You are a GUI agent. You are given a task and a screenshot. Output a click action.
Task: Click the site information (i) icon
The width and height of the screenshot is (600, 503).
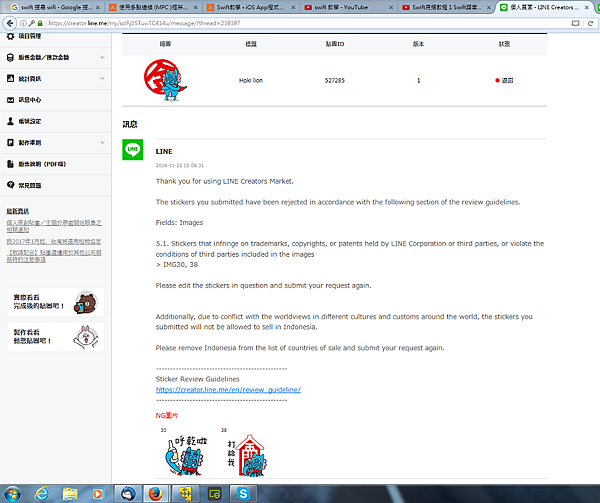(23, 23)
